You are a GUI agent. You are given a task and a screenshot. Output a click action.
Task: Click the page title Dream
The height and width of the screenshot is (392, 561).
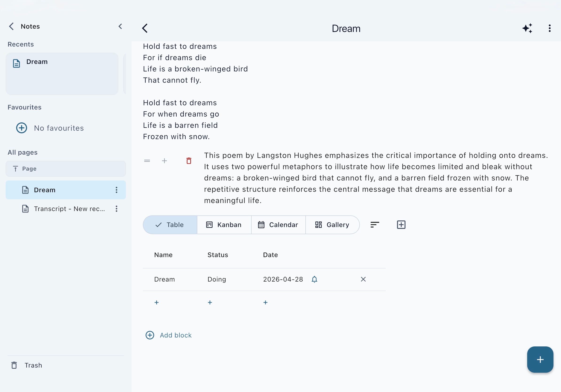[346, 29]
